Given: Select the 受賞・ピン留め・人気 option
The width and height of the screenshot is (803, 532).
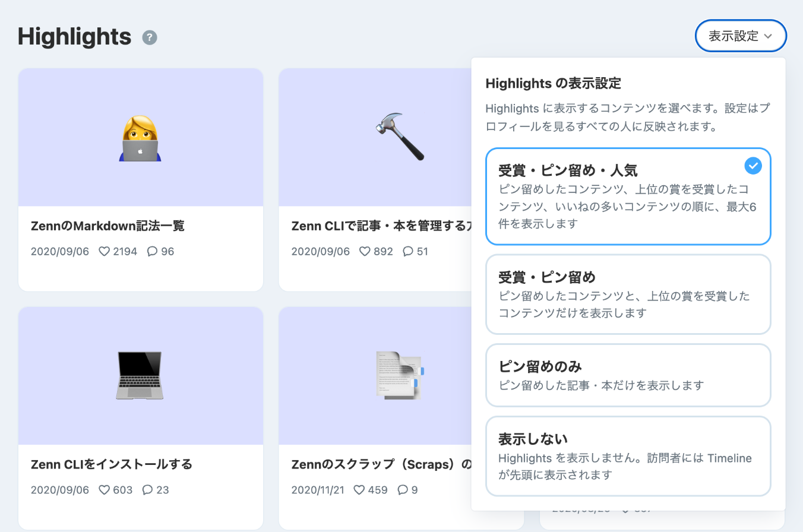Looking at the screenshot, I should coord(628,197).
